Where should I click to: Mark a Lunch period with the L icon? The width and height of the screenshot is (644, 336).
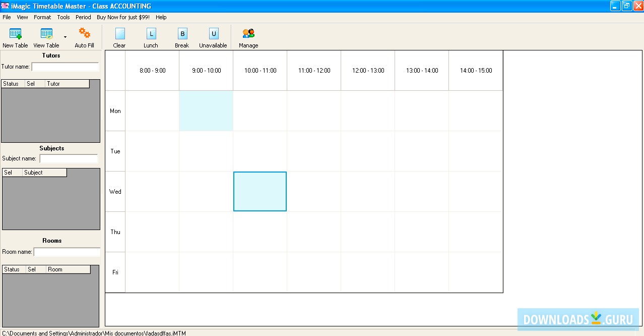point(151,34)
